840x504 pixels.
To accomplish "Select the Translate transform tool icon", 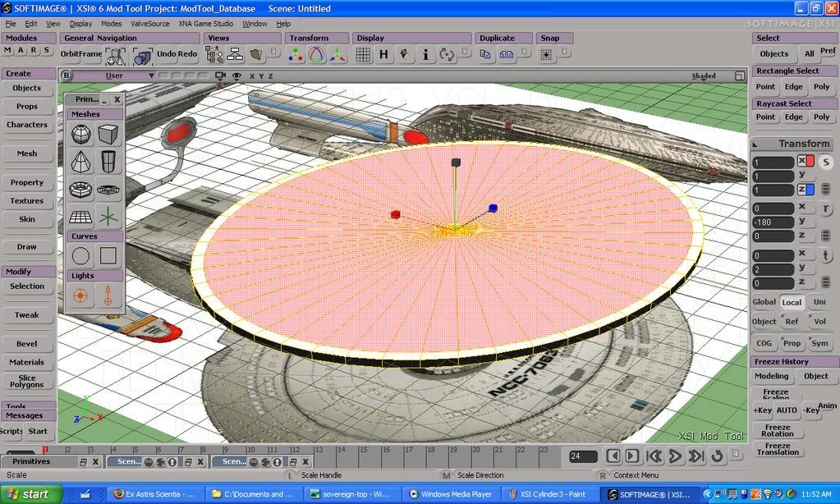I will 337,55.
